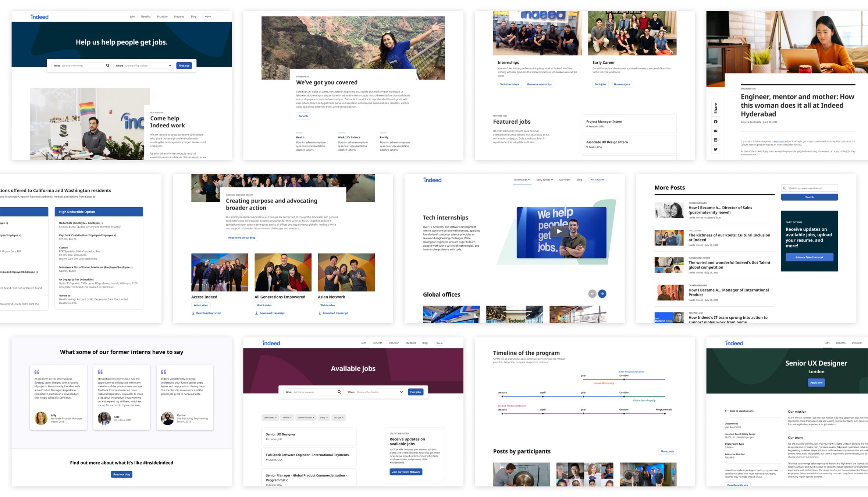868x497 pixels.
Task: Open Students menu item on Available jobs page
Action: click(410, 343)
